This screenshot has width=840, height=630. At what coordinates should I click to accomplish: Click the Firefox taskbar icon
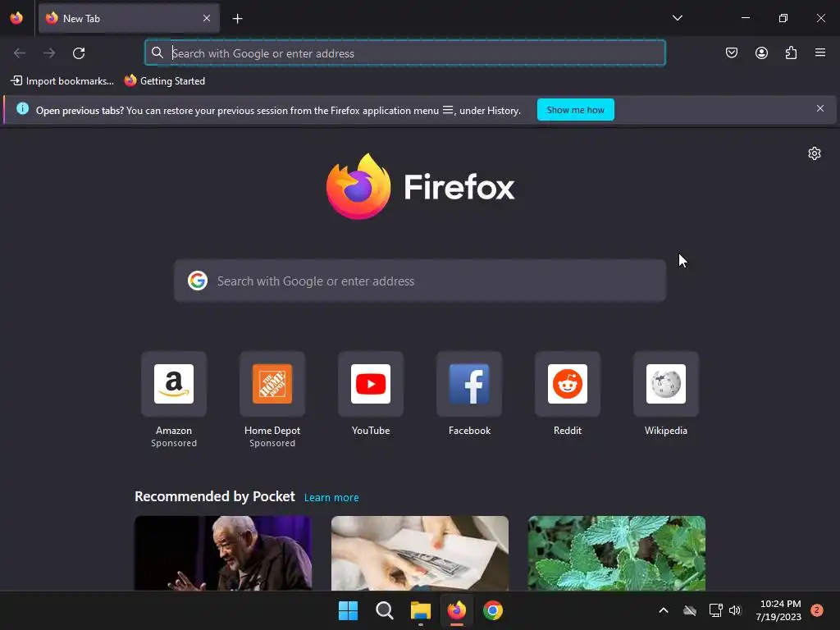pos(457,610)
